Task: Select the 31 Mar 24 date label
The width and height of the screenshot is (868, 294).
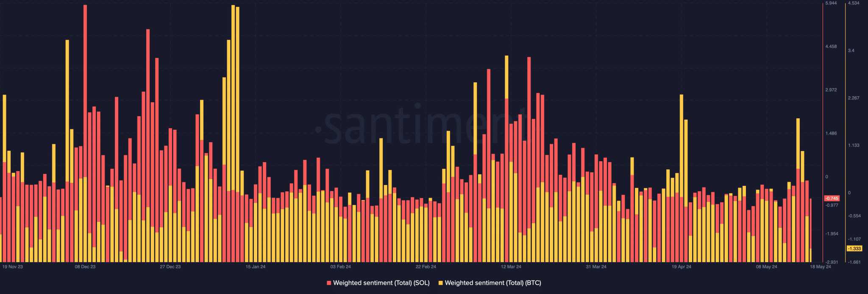Action: (596, 267)
